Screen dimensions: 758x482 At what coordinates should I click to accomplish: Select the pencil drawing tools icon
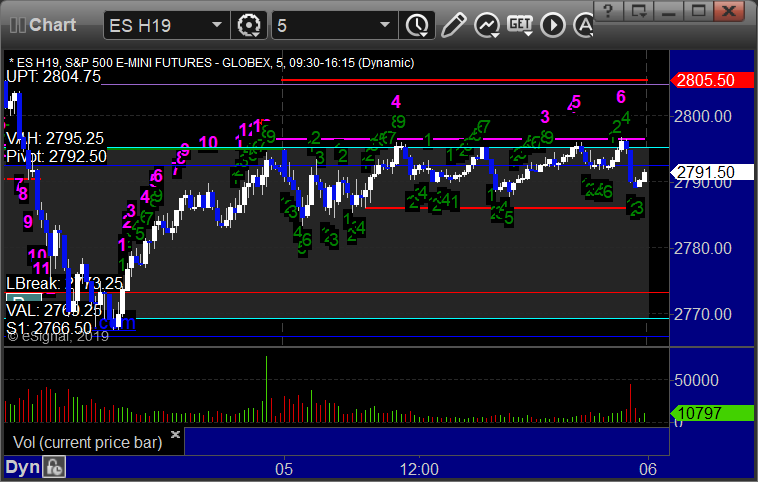pyautogui.click(x=453, y=25)
